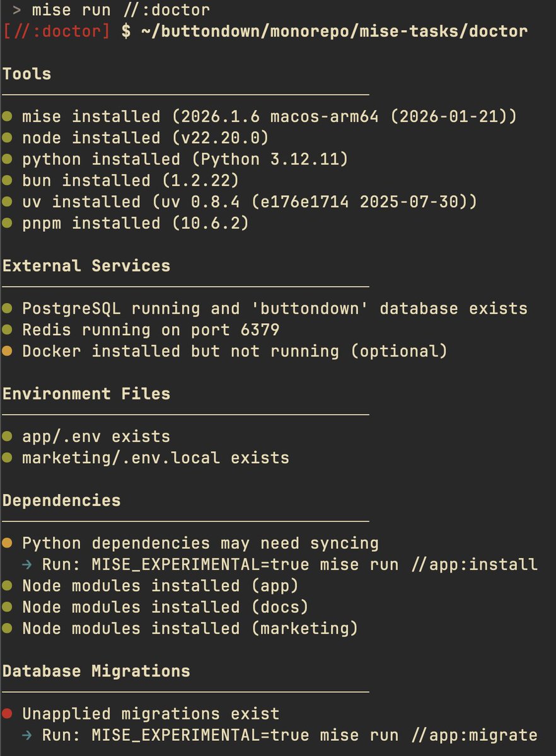Select 'Node modules installed (marketing)' line
This screenshot has width=556, height=756.
190,629
